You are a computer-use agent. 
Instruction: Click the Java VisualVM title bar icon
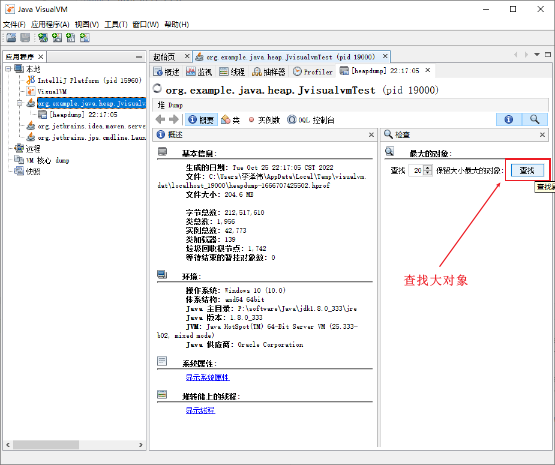pyautogui.click(x=10, y=9)
